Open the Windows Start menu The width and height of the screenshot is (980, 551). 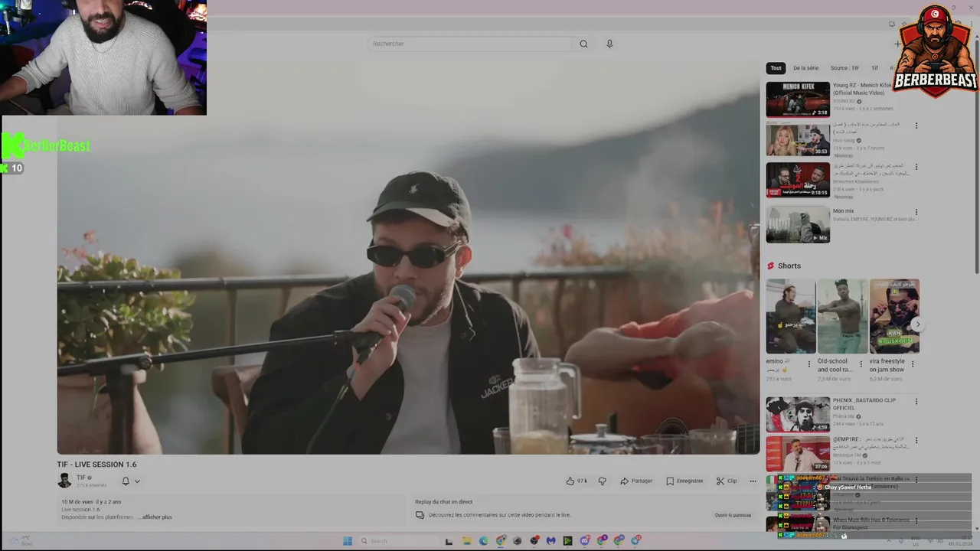(347, 540)
